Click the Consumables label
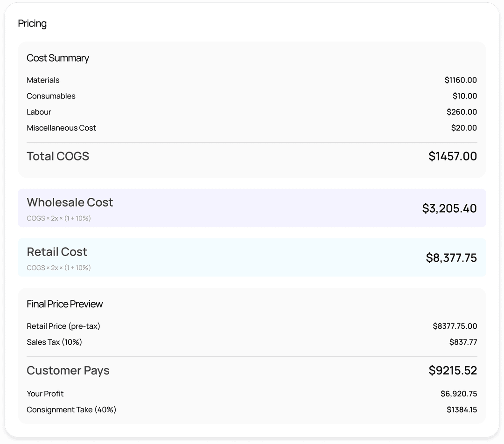504x444 pixels. [x=51, y=96]
